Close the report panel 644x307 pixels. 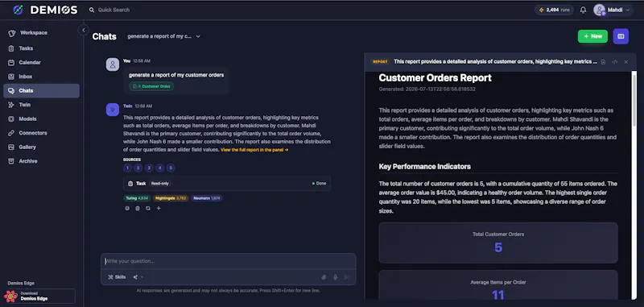click(626, 62)
